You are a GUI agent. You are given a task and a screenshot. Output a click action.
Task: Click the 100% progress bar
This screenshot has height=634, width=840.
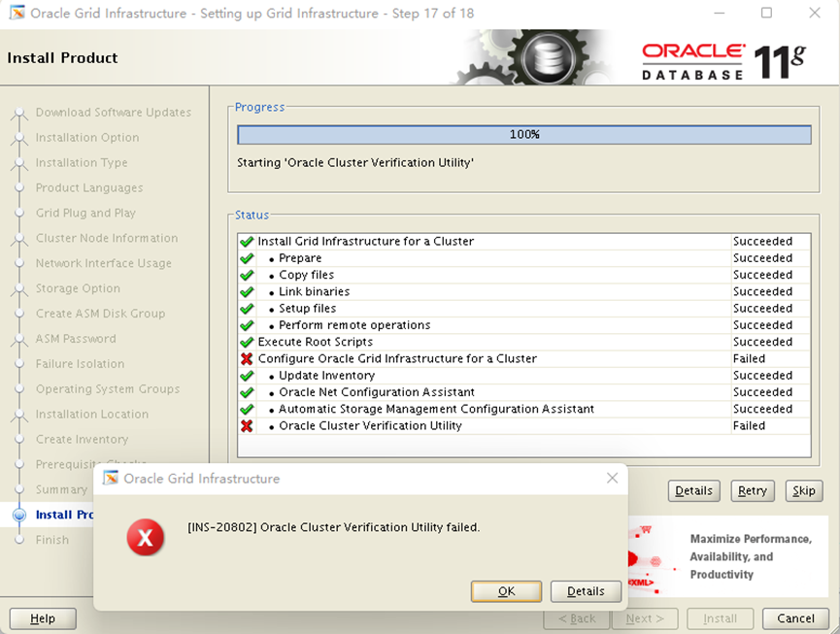(x=524, y=134)
